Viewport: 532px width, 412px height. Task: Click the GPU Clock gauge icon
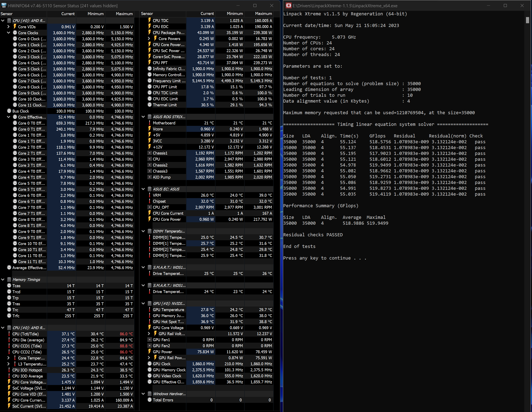150,364
